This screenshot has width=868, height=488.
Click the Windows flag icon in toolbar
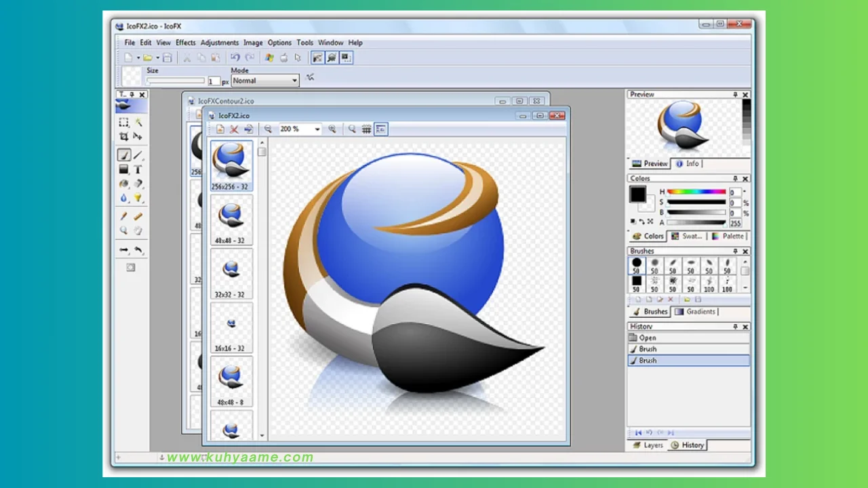point(269,58)
